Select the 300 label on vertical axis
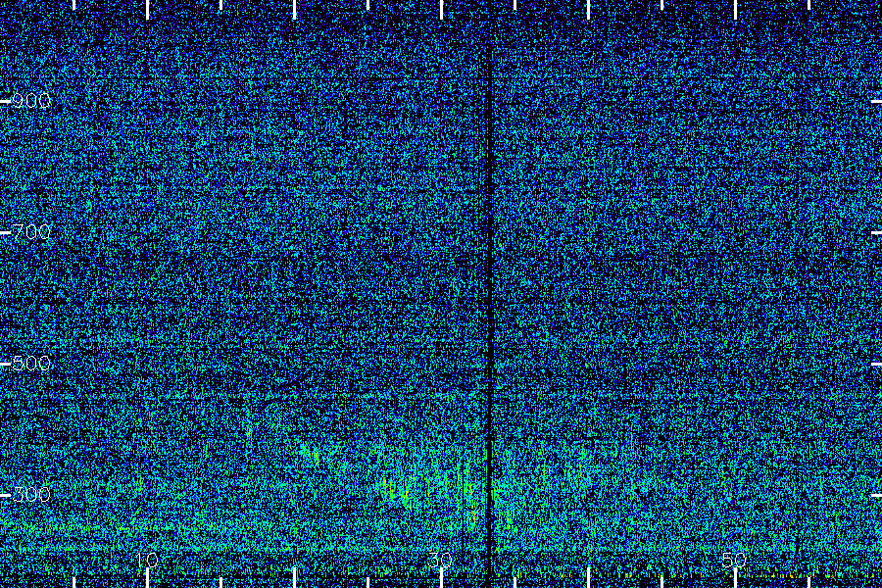Image resolution: width=882 pixels, height=588 pixels. coord(31,495)
